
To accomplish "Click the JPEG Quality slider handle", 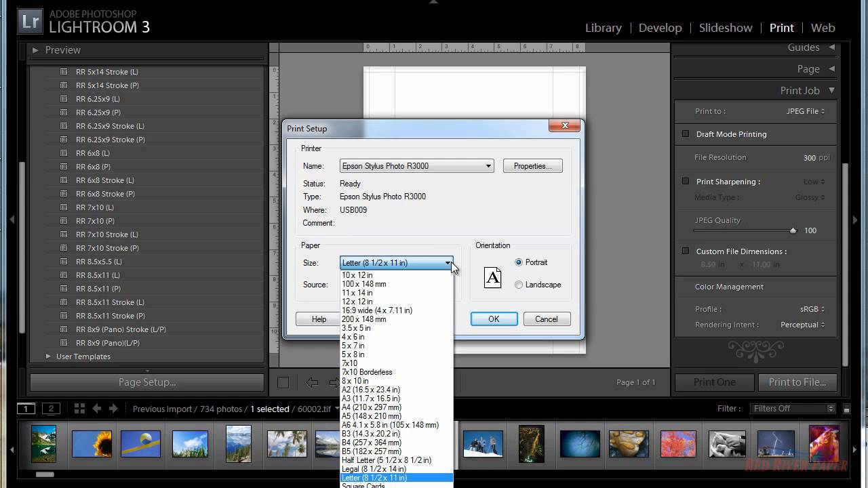I will pyautogui.click(x=793, y=231).
